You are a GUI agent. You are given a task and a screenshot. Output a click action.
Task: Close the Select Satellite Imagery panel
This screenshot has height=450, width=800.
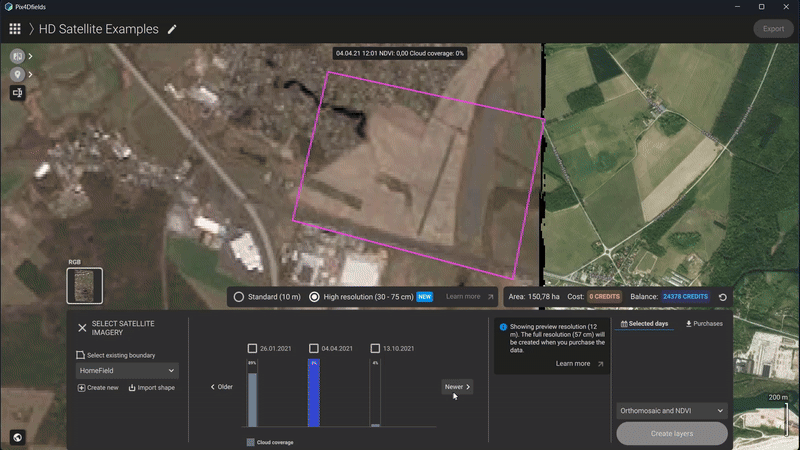coord(82,328)
